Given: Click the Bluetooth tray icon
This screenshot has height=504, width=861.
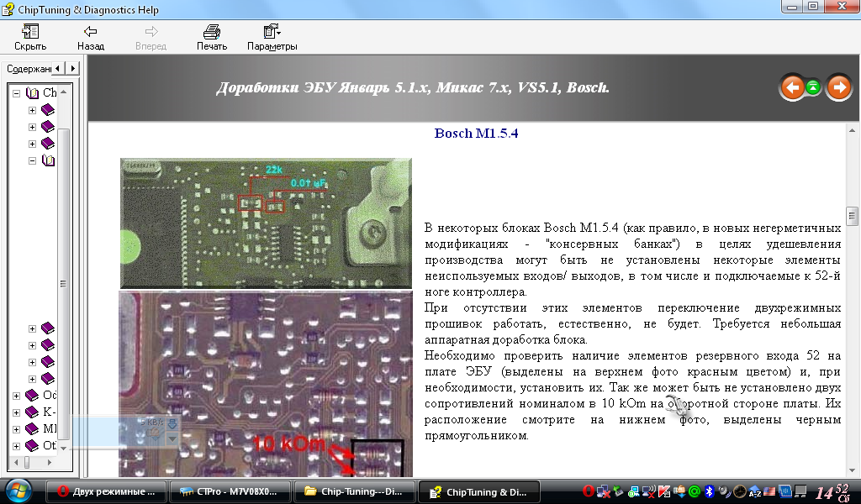Looking at the screenshot, I should tap(709, 491).
